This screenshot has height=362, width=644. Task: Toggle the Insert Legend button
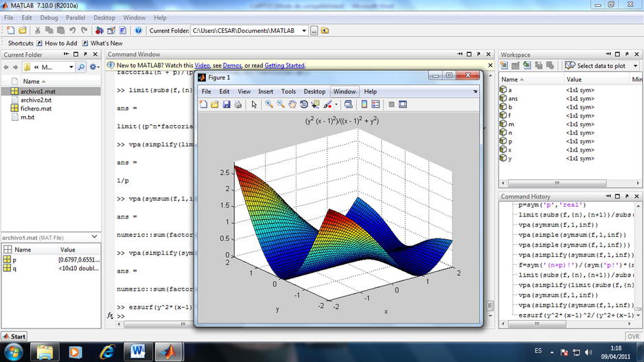[376, 104]
